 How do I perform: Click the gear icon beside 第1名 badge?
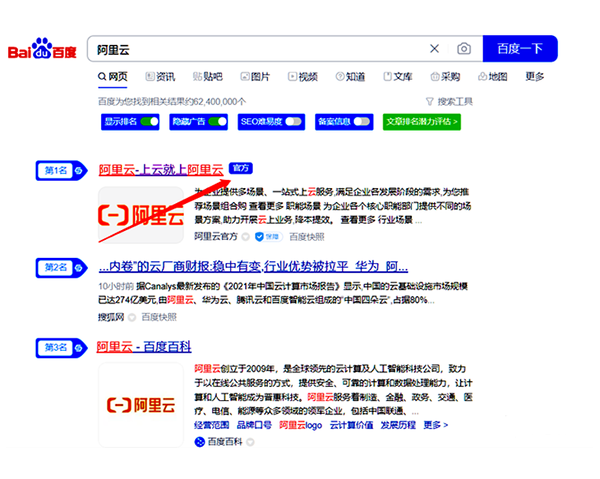[78, 169]
